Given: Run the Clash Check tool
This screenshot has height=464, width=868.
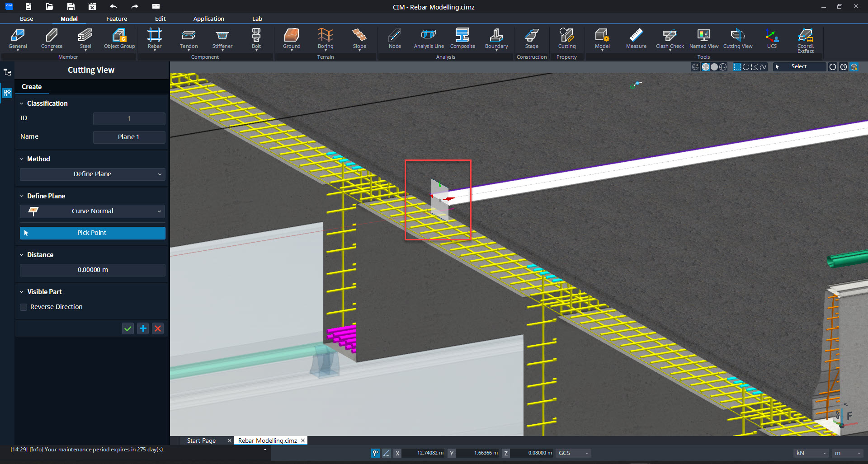Looking at the screenshot, I should [670, 39].
